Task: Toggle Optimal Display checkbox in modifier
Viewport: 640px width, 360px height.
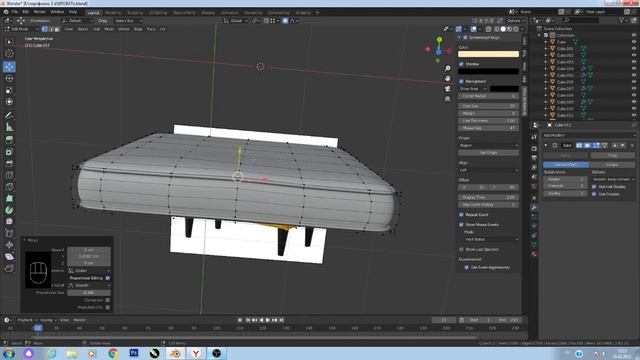Action: (x=594, y=187)
